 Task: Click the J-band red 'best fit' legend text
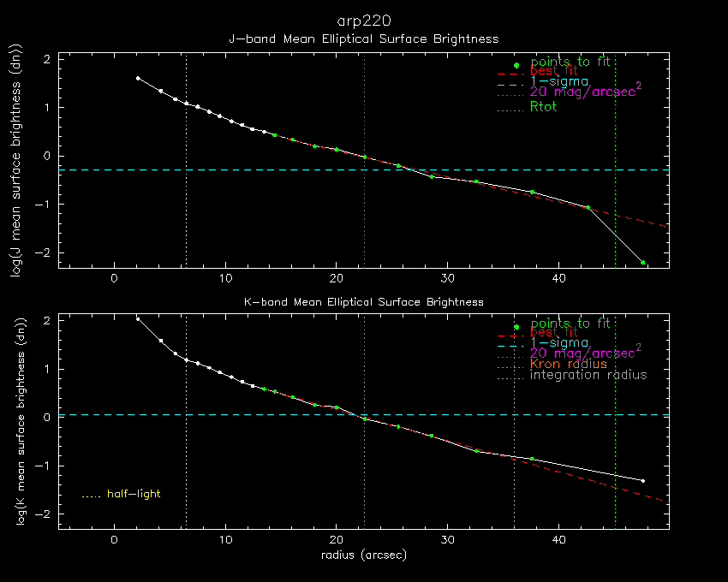[553, 71]
